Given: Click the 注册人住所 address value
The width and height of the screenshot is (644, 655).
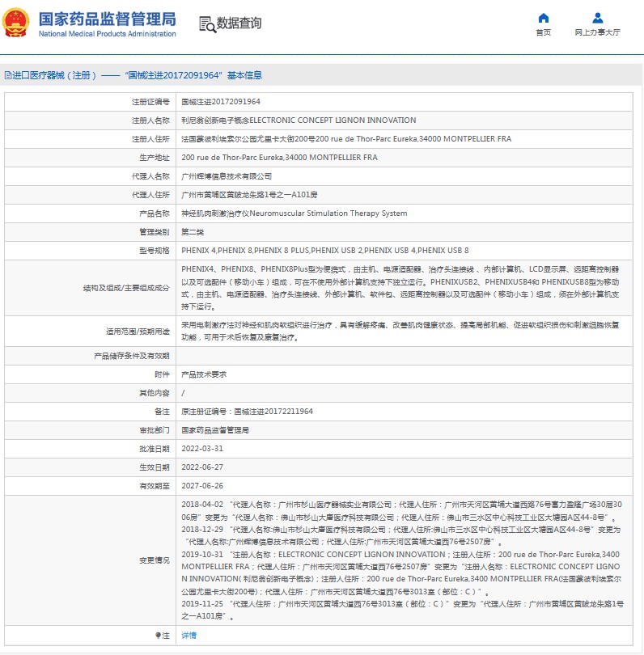Looking at the screenshot, I should (346, 139).
